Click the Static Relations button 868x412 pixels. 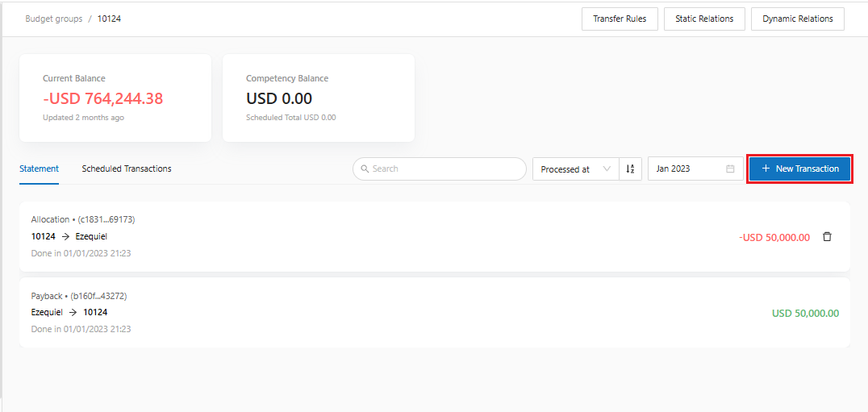coord(704,19)
